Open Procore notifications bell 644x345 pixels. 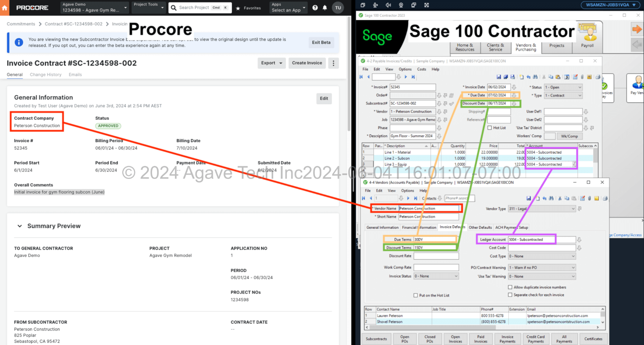325,8
